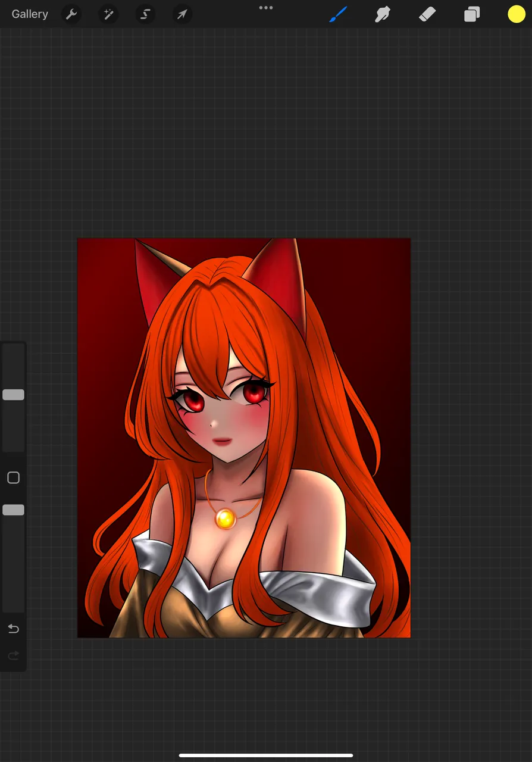Open the Layers panel
Screen dimensions: 532x762
472,14
